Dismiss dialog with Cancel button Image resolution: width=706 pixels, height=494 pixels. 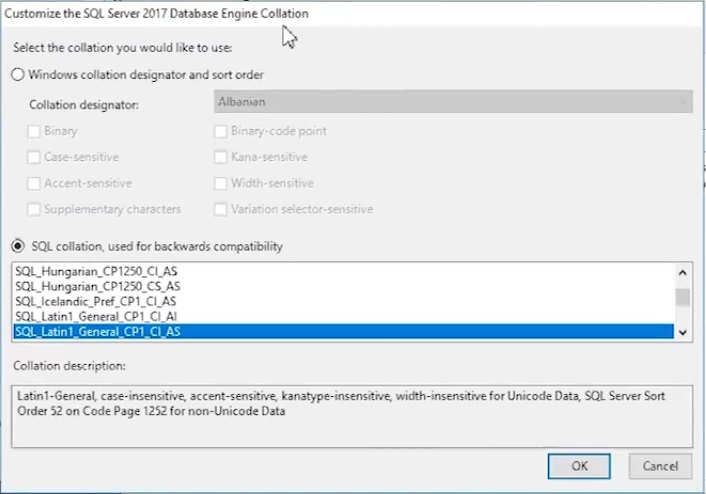pos(660,466)
